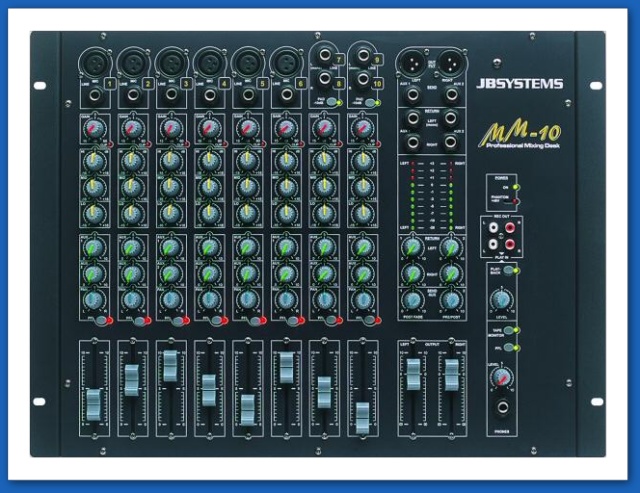Image resolution: width=640 pixels, height=493 pixels.
Task: Click the yellow channel number 6 label
Action: pos(301,84)
